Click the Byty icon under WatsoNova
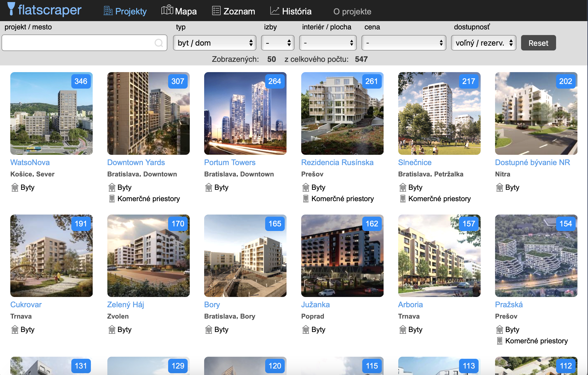Image resolution: width=588 pixels, height=375 pixels. pos(15,187)
